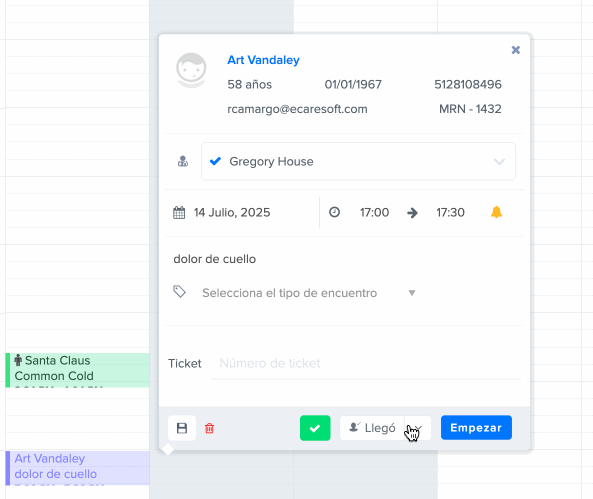Focus the Número de ticket field
Image resolution: width=593 pixels, height=499 pixels.
366,364
